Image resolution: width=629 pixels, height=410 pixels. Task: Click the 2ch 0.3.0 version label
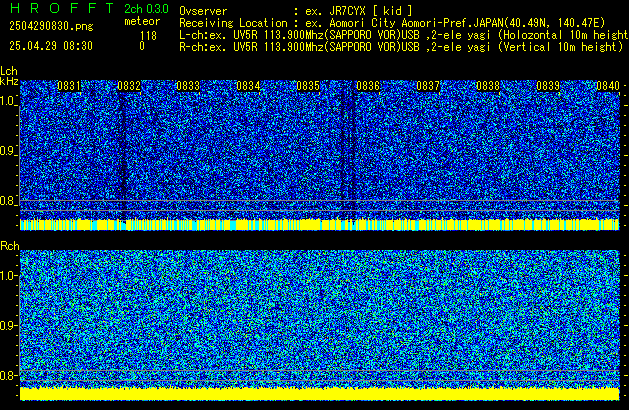coord(146,9)
